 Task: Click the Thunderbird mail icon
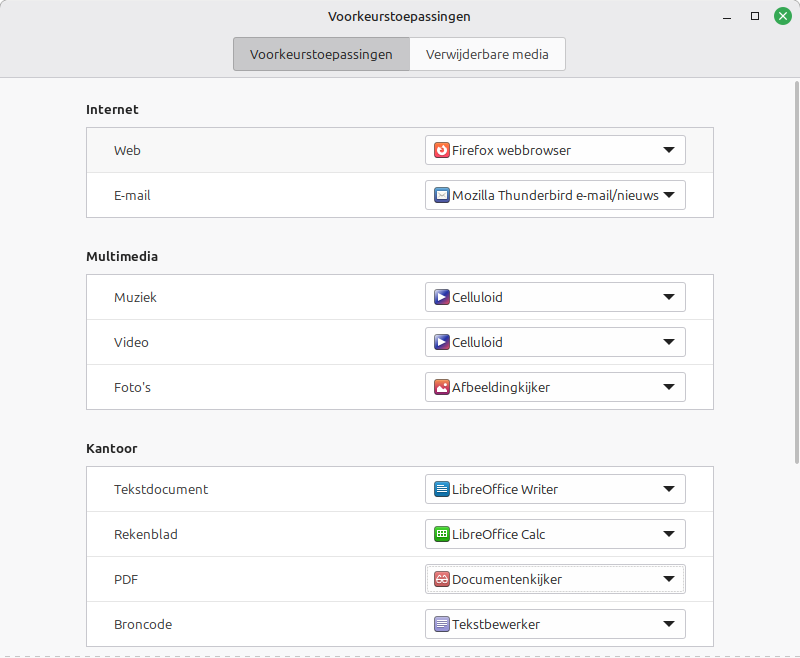tap(442, 195)
